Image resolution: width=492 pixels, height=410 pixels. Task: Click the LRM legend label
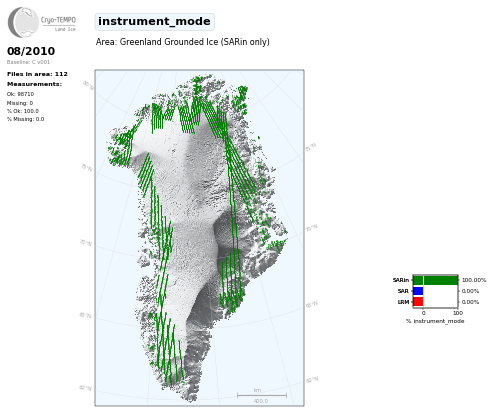click(403, 302)
